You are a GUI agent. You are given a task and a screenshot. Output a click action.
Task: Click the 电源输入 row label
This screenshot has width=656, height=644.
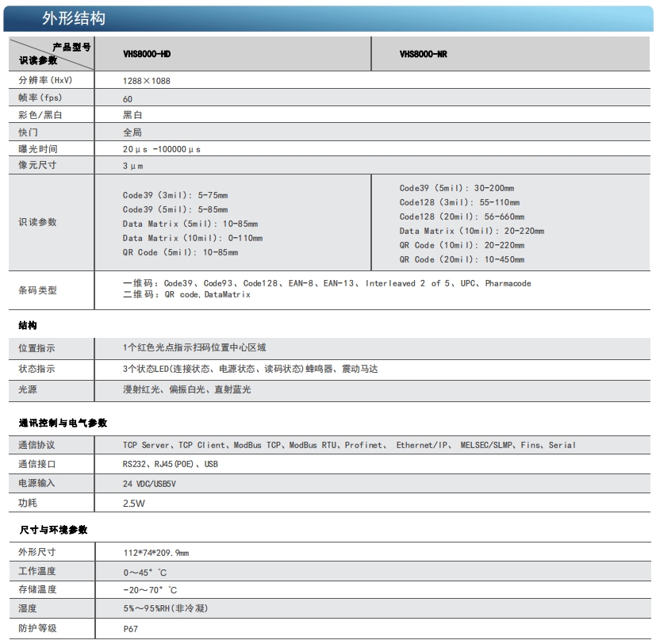(x=36, y=483)
